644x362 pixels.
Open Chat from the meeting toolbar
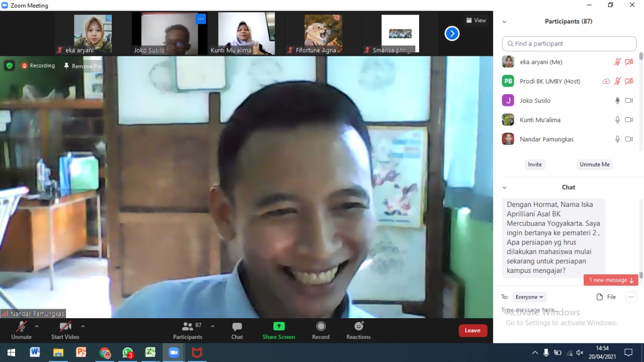(237, 330)
